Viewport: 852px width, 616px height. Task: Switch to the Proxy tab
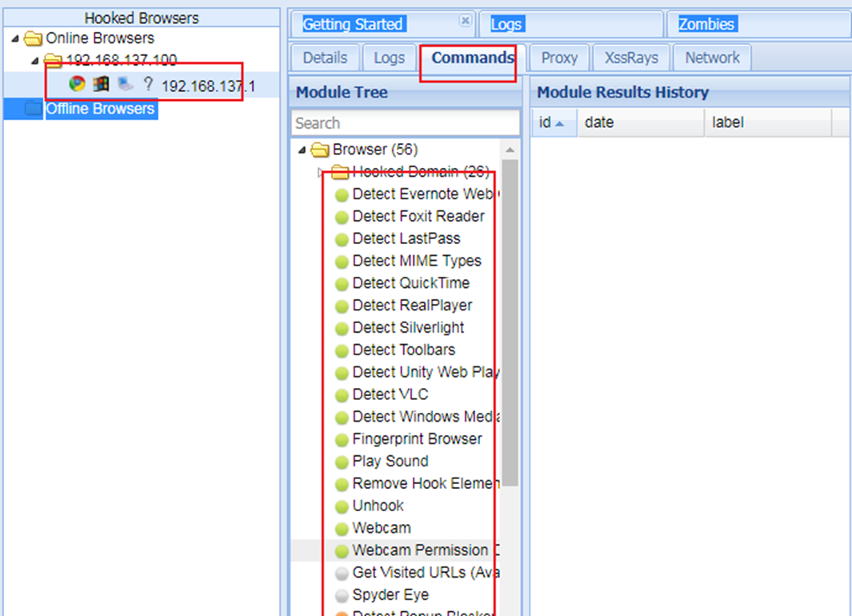point(558,58)
